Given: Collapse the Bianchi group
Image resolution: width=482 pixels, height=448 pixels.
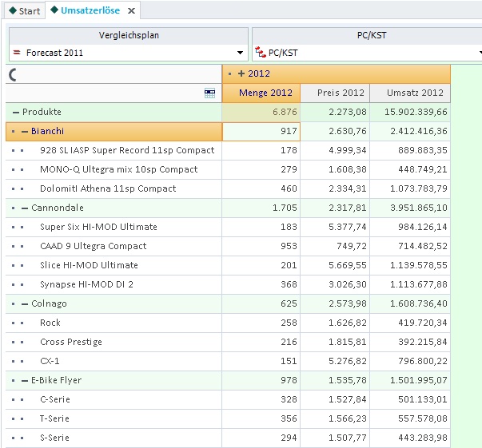Looking at the screenshot, I should (x=25, y=132).
